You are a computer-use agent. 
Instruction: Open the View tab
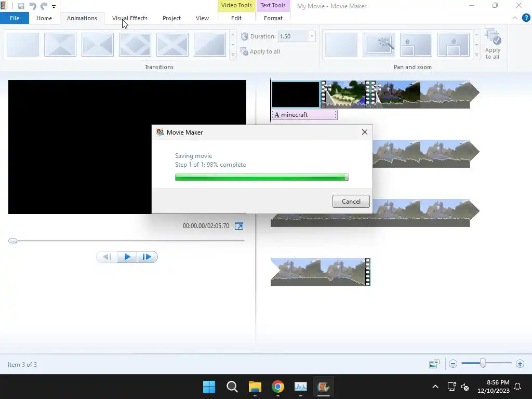[x=202, y=18]
